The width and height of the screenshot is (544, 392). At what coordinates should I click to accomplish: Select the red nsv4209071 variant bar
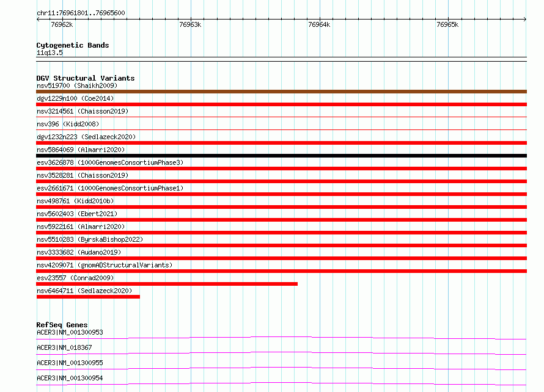click(x=281, y=271)
